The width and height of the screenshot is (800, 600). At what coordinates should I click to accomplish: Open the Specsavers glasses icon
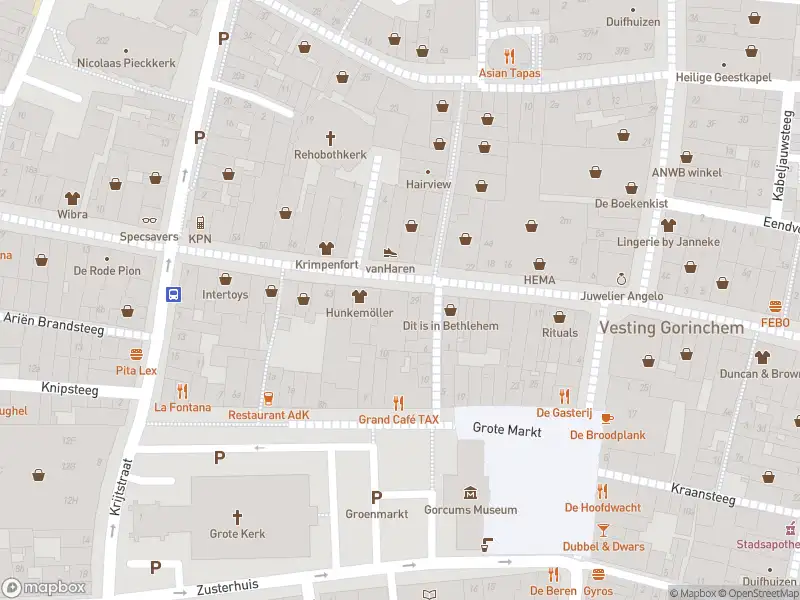pyautogui.click(x=149, y=221)
